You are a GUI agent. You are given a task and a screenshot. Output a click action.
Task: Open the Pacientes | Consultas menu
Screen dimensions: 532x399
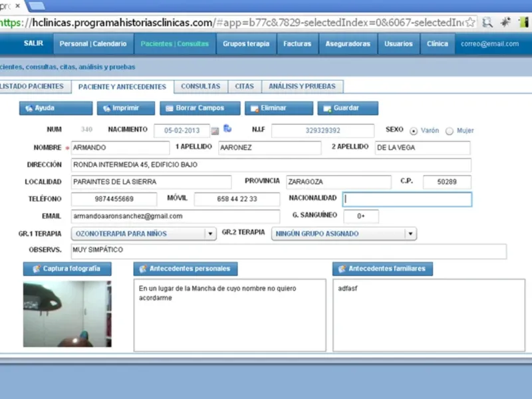175,44
